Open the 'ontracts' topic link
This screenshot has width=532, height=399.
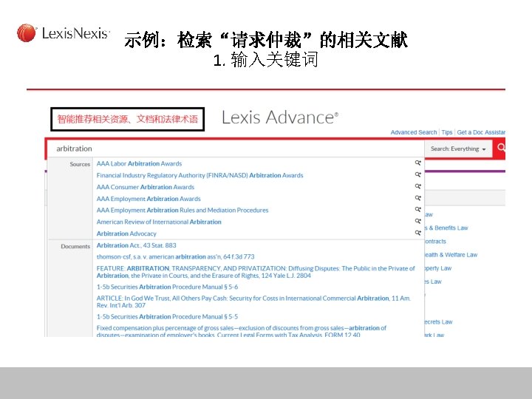(x=436, y=242)
